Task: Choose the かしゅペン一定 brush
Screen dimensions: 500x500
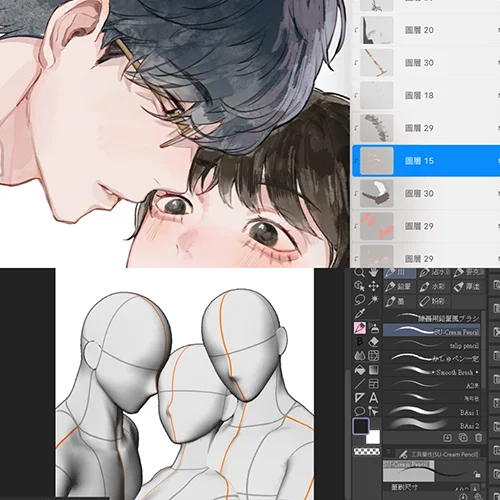Action: pos(432,358)
